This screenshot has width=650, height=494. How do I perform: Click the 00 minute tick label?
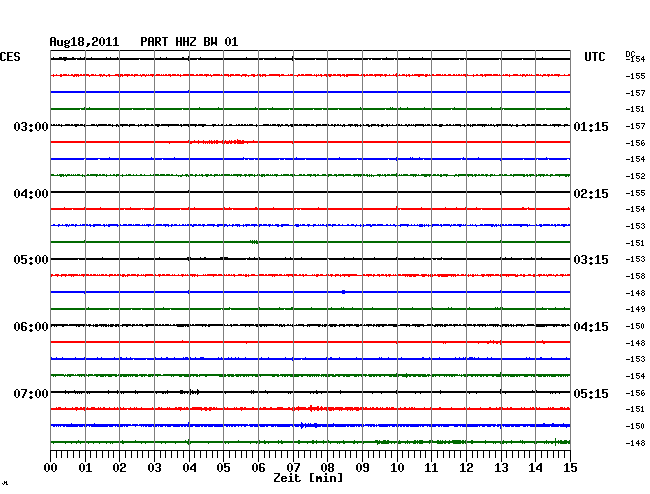tap(51, 467)
